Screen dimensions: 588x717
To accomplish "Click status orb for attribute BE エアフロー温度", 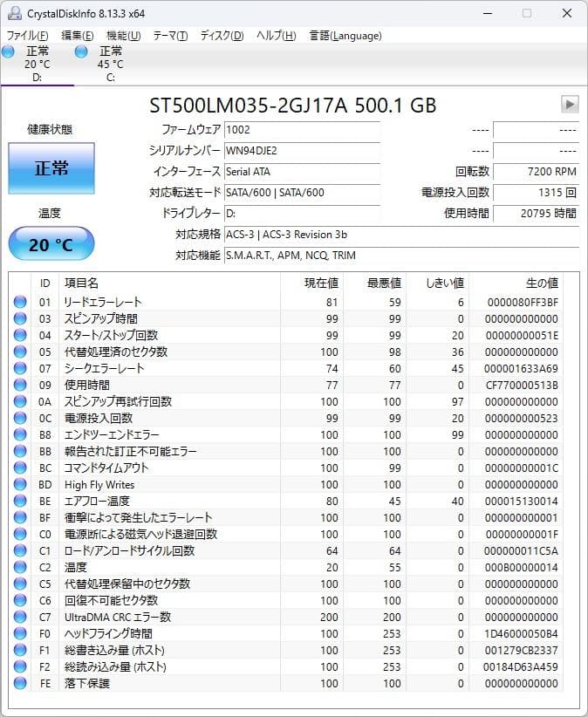I will [20, 501].
